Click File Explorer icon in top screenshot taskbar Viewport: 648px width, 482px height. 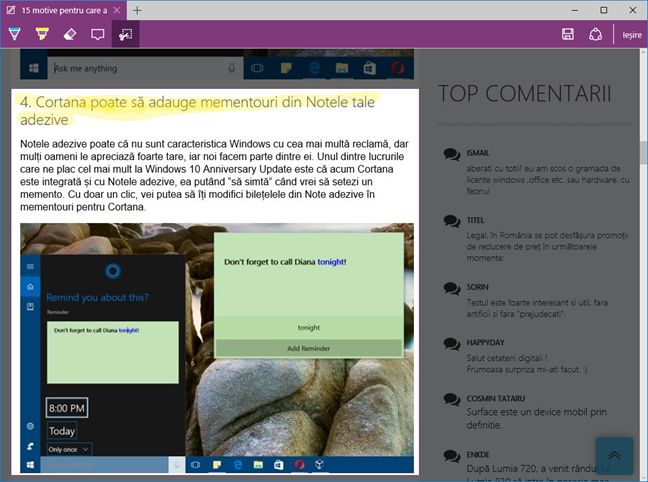(x=342, y=68)
